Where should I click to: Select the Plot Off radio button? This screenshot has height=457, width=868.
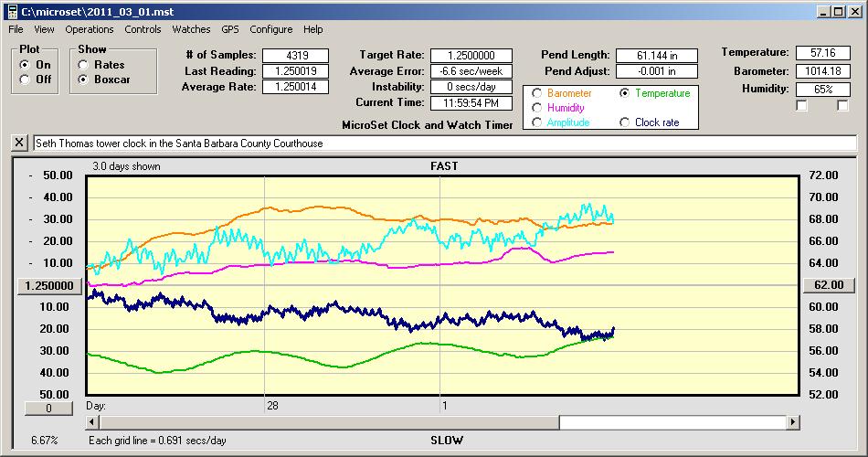click(x=25, y=80)
